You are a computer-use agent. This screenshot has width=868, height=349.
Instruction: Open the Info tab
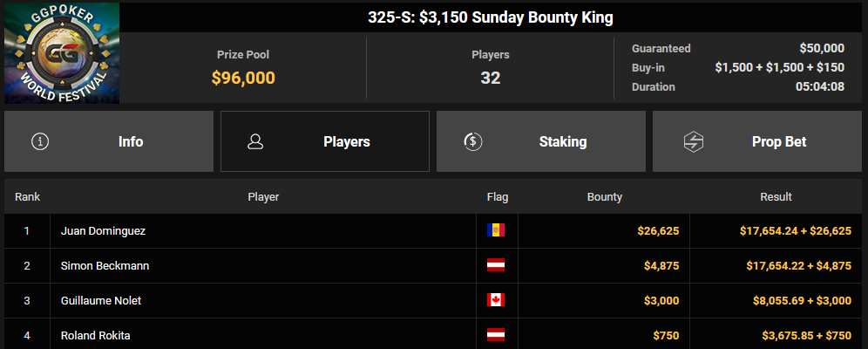(x=108, y=141)
